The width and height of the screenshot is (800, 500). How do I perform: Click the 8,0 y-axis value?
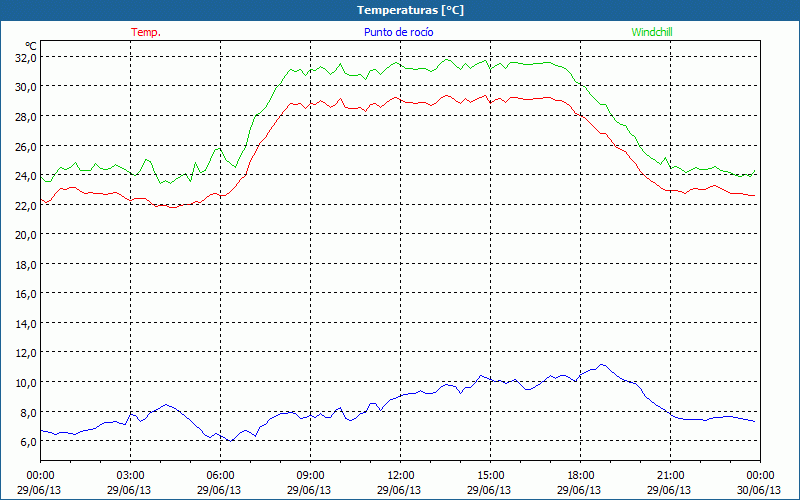click(28, 412)
